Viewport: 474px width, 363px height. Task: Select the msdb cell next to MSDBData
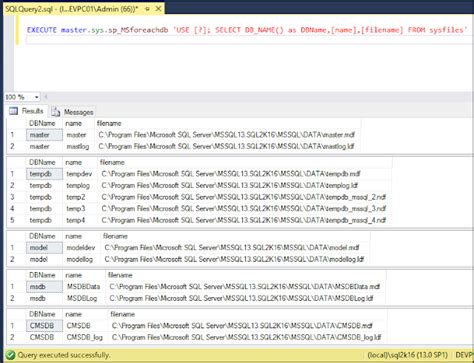[x=44, y=287]
